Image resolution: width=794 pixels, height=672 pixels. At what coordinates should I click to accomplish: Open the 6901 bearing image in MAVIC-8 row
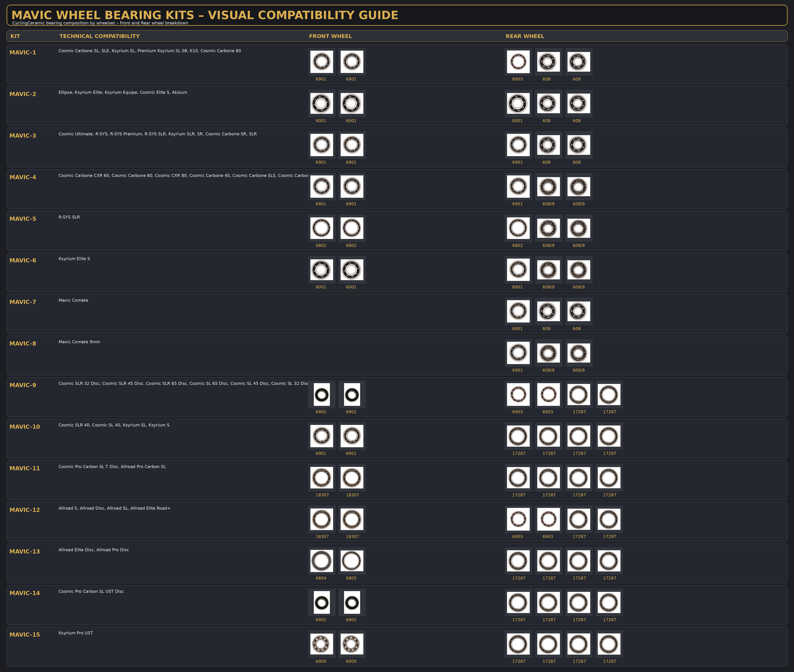point(518,353)
